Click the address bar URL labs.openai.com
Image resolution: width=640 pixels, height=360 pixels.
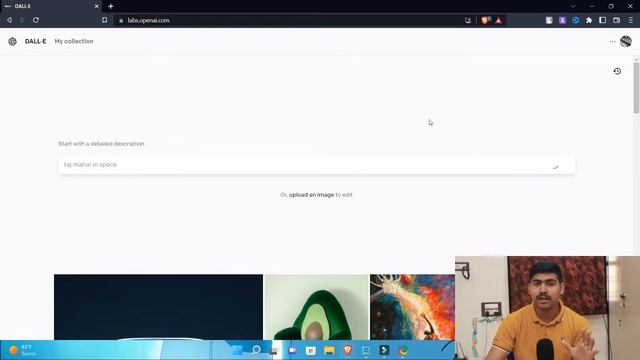click(148, 20)
